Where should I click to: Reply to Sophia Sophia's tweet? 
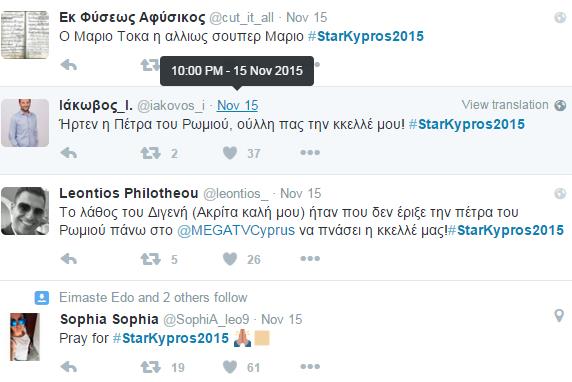coord(69,367)
